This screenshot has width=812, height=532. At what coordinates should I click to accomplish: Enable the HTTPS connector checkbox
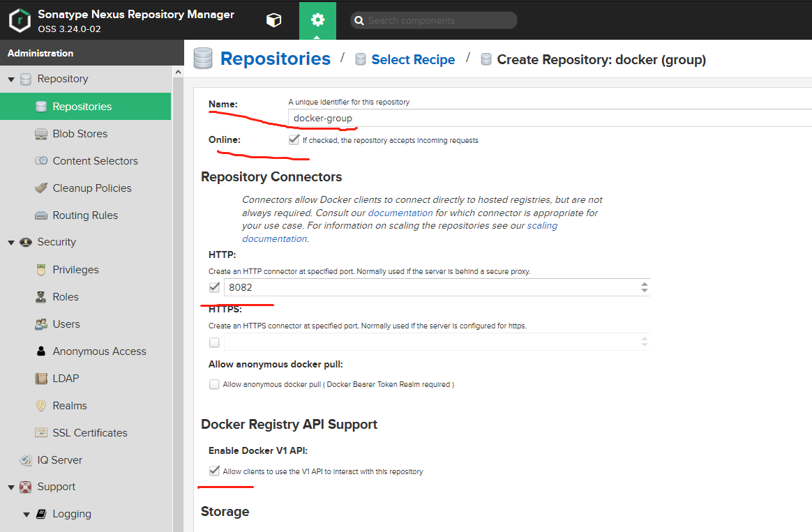214,342
